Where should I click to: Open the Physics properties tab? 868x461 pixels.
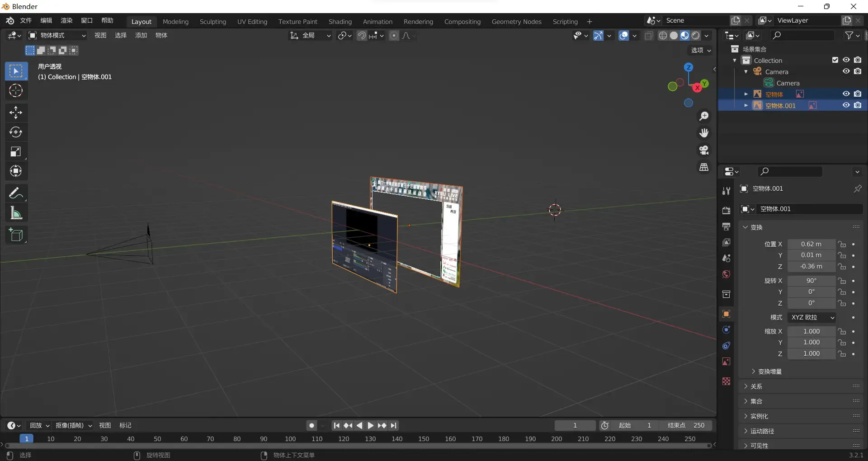pos(726,330)
